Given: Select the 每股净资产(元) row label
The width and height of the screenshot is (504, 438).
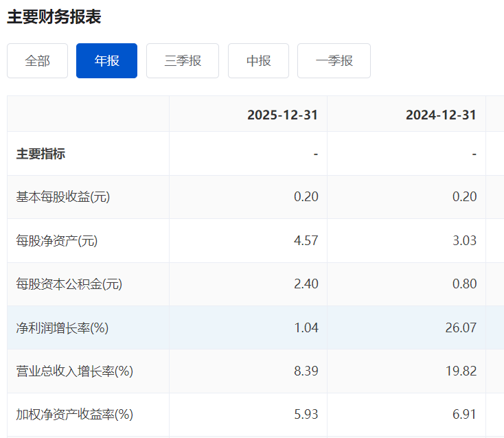Looking at the screenshot, I should tap(57, 241).
